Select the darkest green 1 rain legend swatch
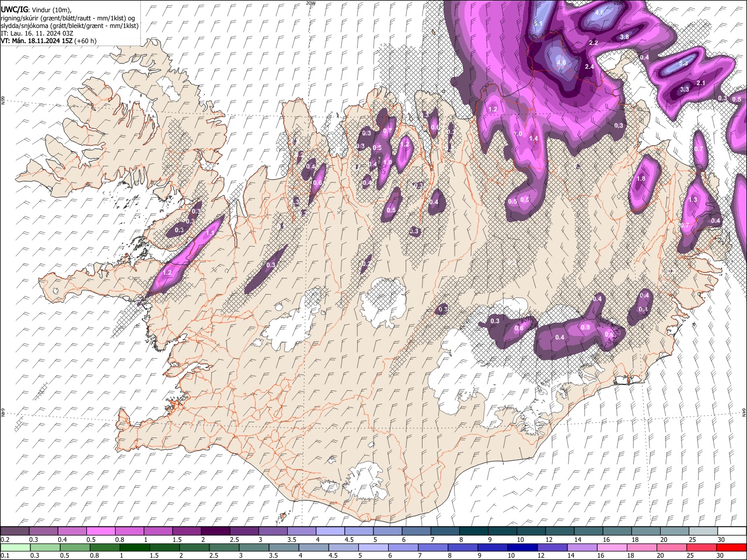 click(134, 547)
